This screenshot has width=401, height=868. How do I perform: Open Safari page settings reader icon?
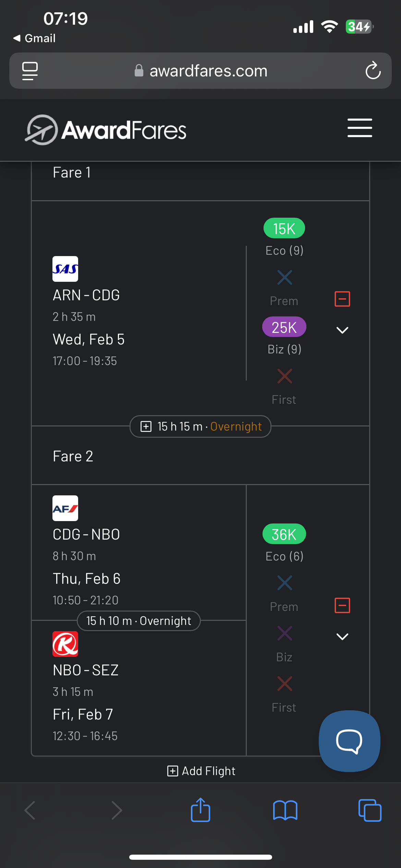point(30,71)
